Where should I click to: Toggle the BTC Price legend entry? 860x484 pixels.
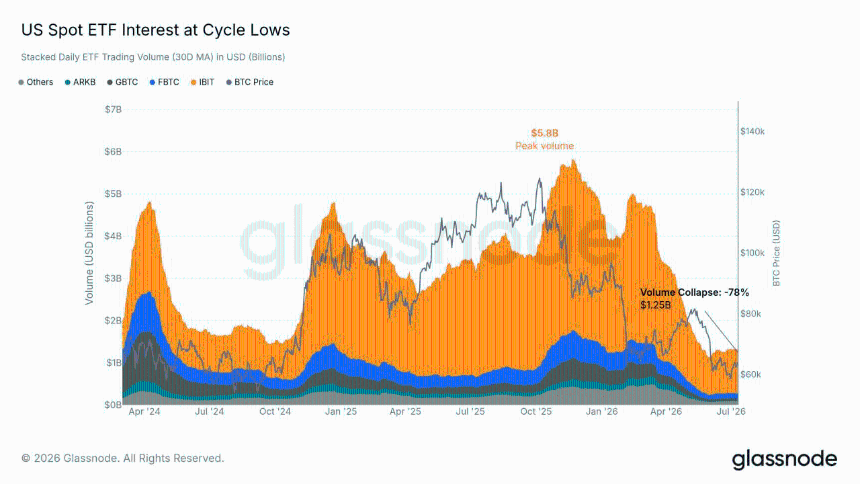250,82
